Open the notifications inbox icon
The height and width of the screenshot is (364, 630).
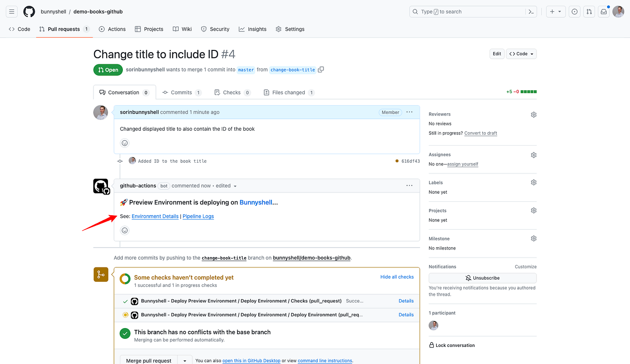coord(603,12)
